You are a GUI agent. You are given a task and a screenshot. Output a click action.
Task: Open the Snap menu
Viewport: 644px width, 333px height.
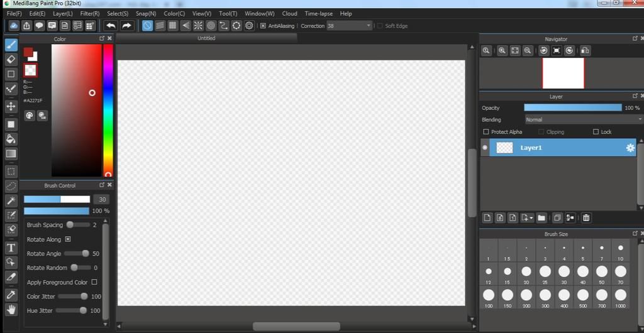coord(146,14)
